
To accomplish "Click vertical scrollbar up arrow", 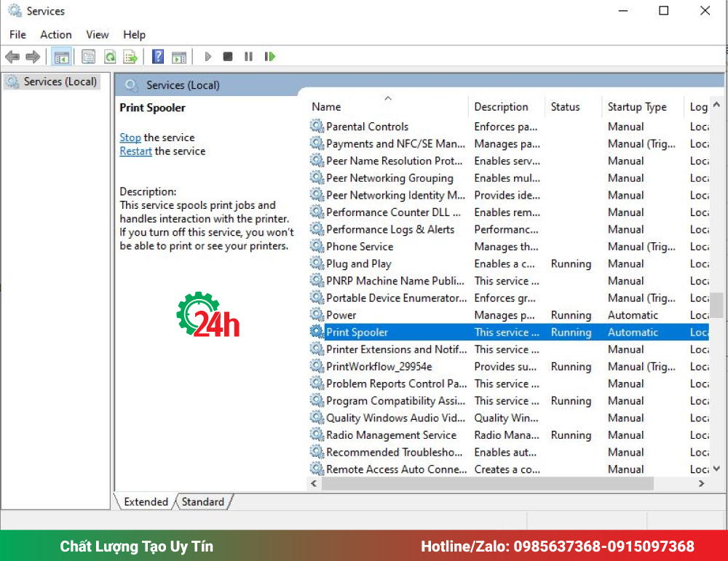I will click(x=716, y=105).
